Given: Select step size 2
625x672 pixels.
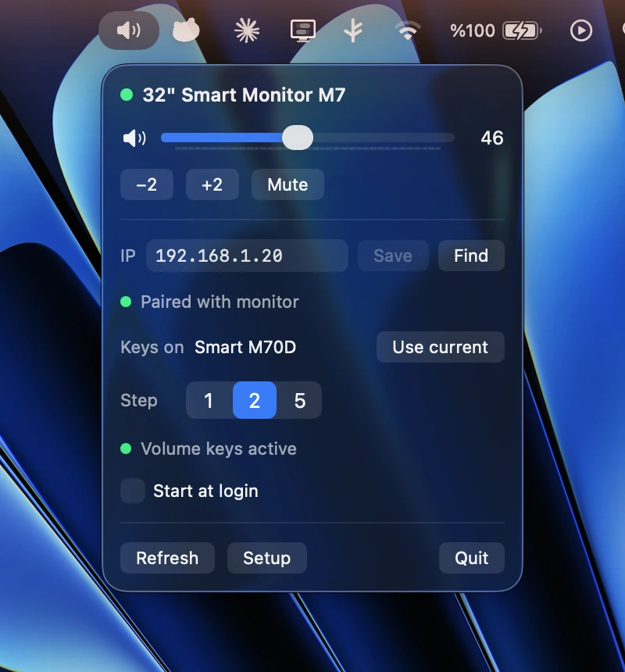Looking at the screenshot, I should [x=255, y=400].
